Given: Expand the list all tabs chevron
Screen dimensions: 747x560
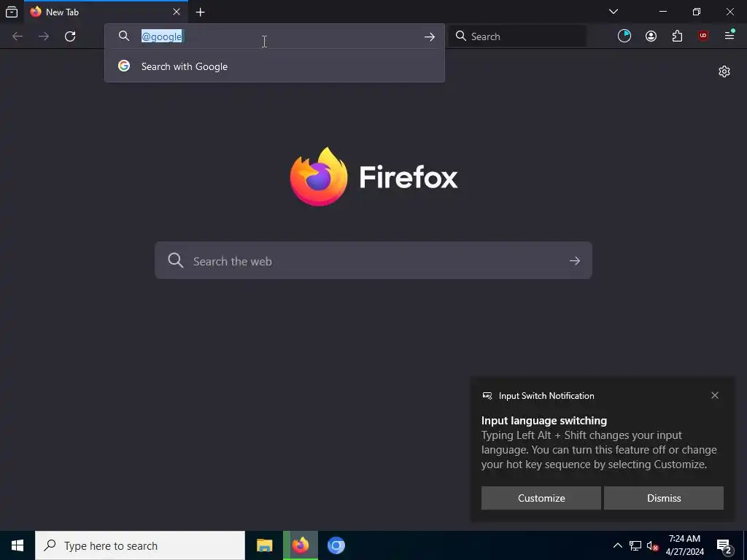Looking at the screenshot, I should pos(614,12).
